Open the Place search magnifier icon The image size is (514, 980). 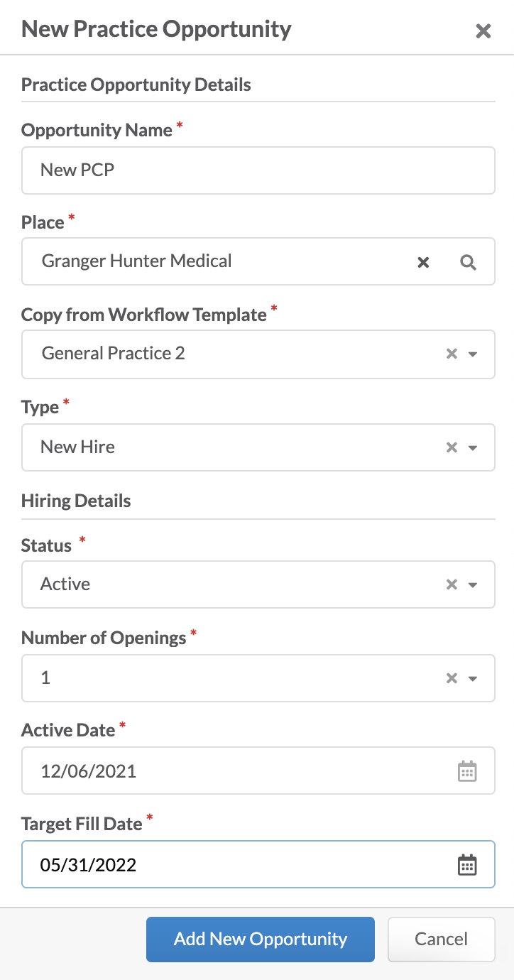pos(468,262)
